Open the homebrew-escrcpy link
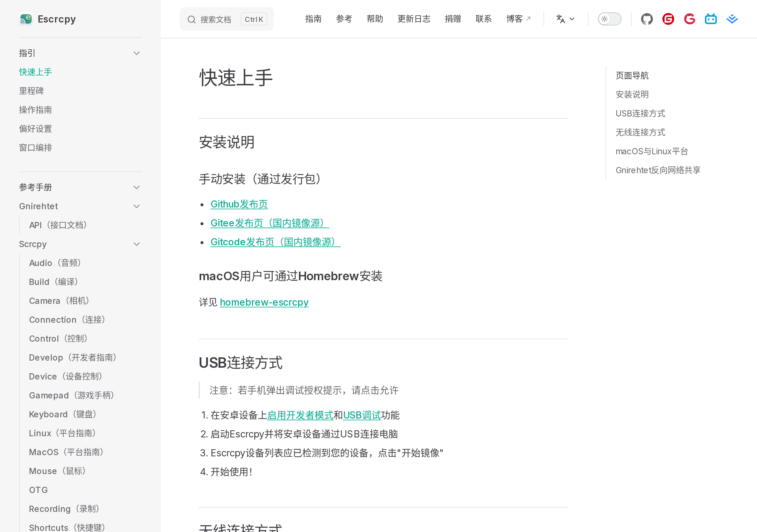This screenshot has height=532, width=757. (x=264, y=302)
